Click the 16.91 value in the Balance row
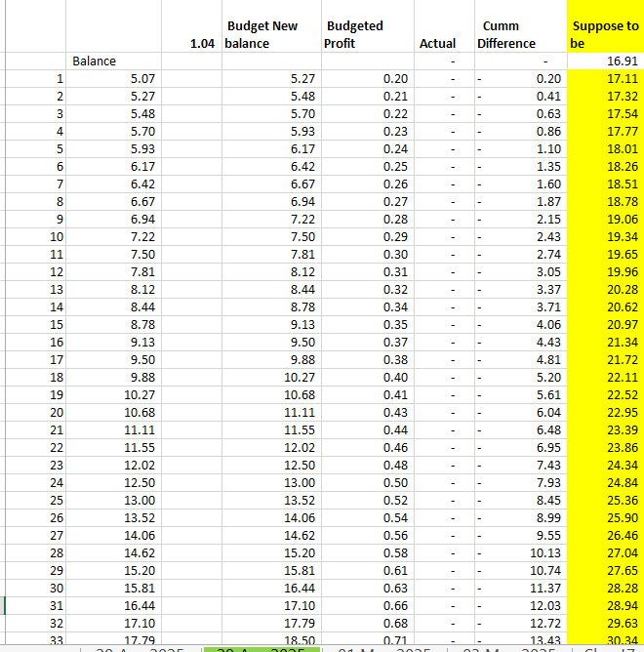 point(605,61)
